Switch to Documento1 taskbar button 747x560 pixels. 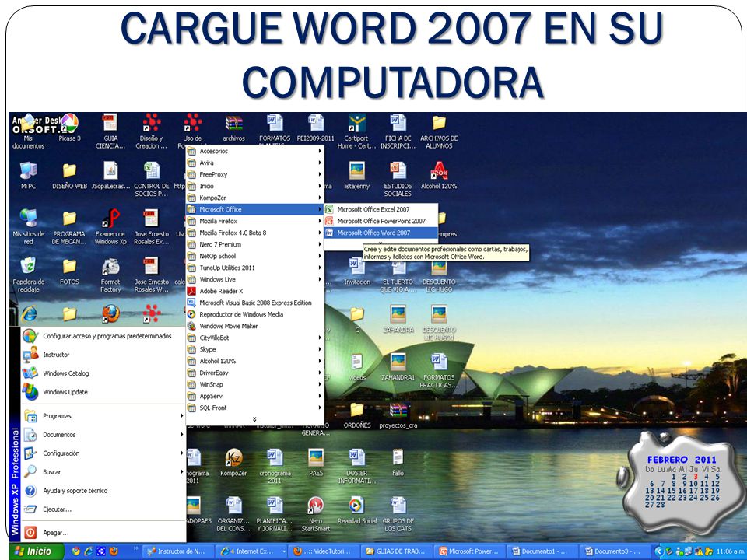542,551
